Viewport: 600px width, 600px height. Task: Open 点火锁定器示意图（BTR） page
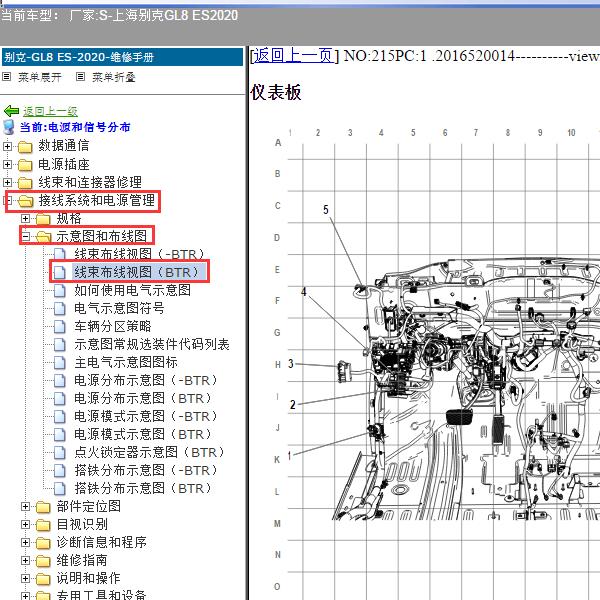pyautogui.click(x=149, y=452)
